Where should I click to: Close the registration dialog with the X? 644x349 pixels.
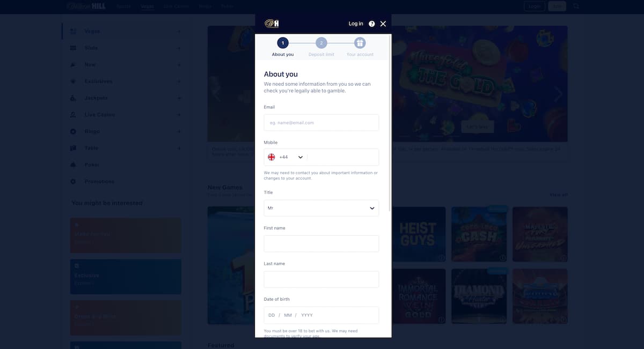click(383, 24)
